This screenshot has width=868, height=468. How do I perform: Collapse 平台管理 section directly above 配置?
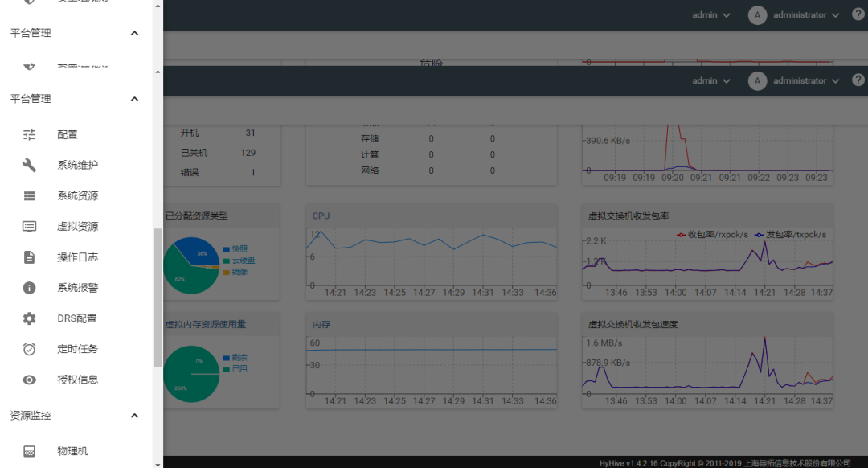click(x=134, y=99)
